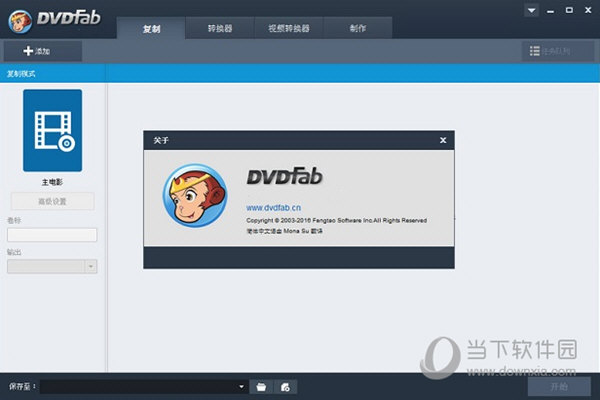Screen dimensions: 600x400
Task: Click the 添加 plus button
Action: click(x=43, y=51)
